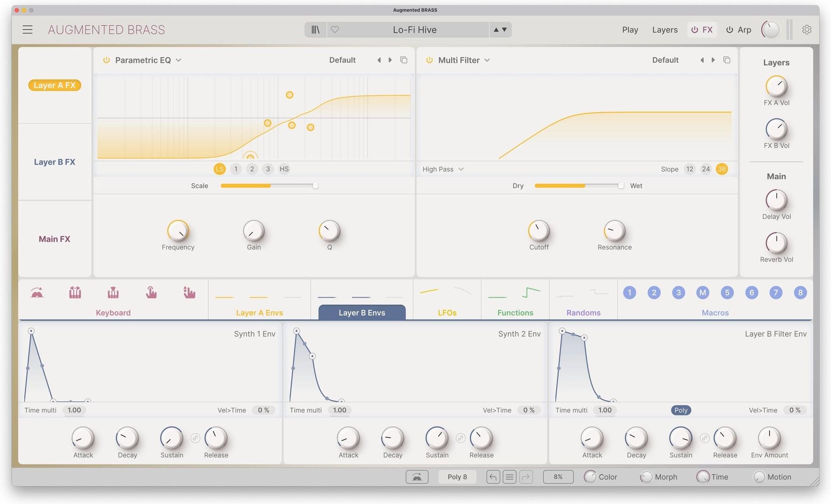
Task: Select the 24 dB filter slope option
Action: [x=706, y=169]
